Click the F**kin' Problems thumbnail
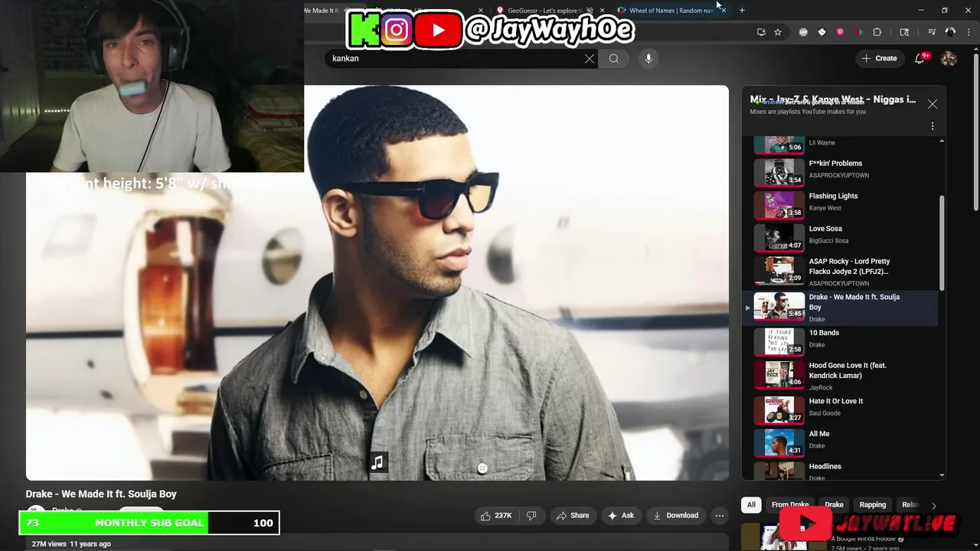Viewport: 980px width, 551px height. [x=779, y=172]
